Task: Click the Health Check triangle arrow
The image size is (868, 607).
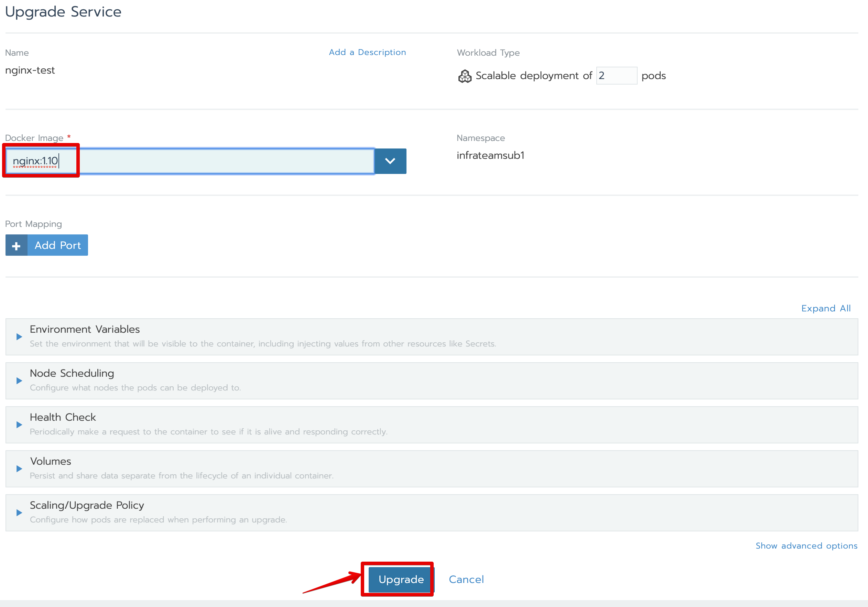Action: (19, 425)
